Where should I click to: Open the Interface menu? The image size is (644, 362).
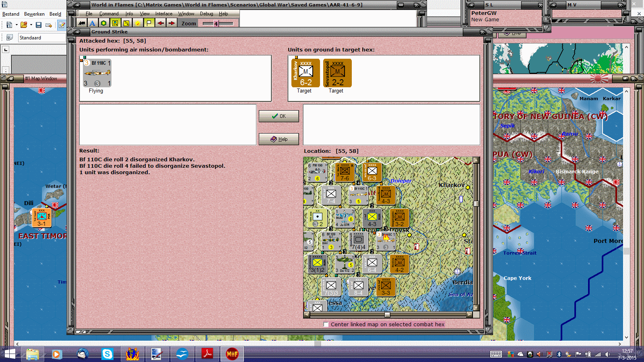tap(164, 14)
